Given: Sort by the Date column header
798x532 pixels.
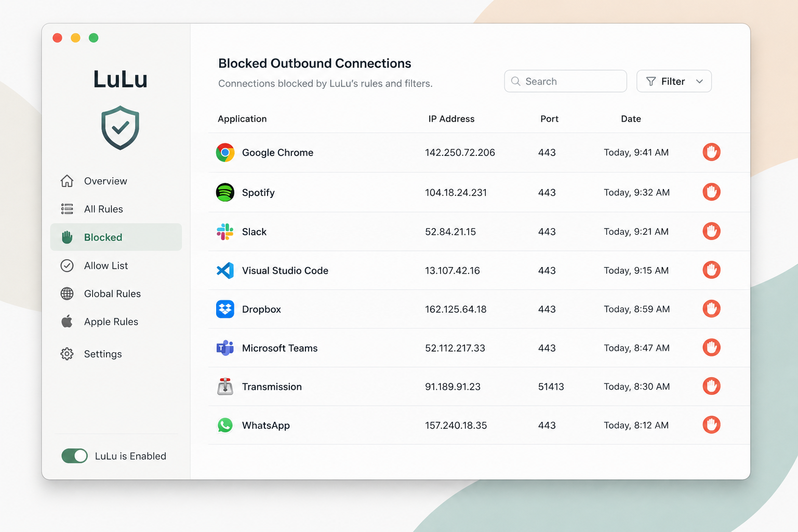Looking at the screenshot, I should point(631,119).
